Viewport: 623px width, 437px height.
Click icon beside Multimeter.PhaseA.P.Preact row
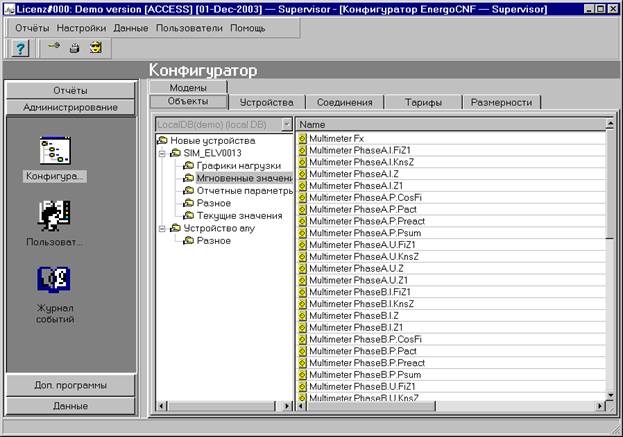[302, 221]
